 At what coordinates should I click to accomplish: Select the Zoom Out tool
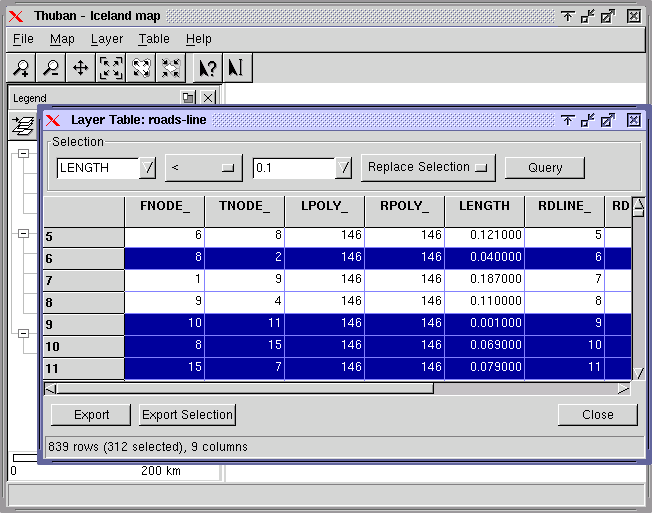51,68
